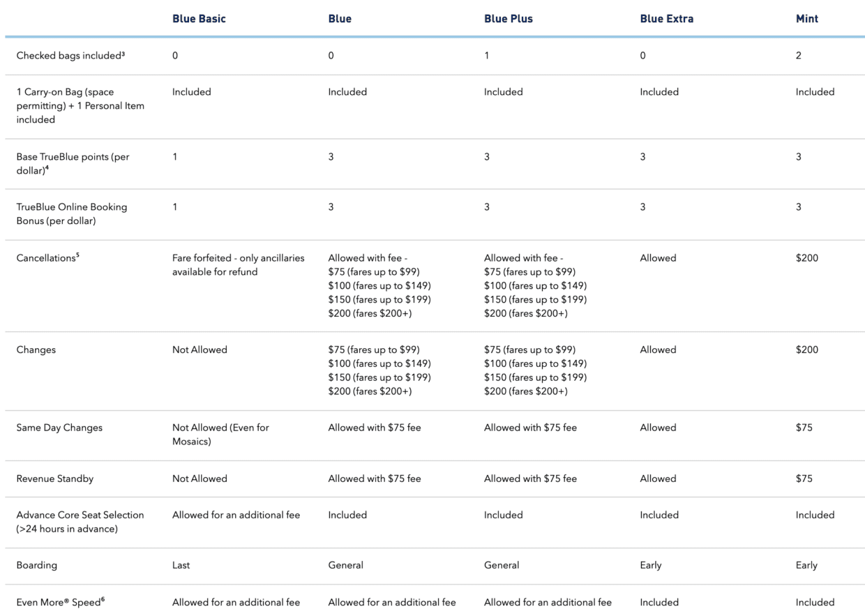Select Mint's $200 cancellation fee cell
Image resolution: width=865 pixels, height=616 pixels.
coord(807,258)
